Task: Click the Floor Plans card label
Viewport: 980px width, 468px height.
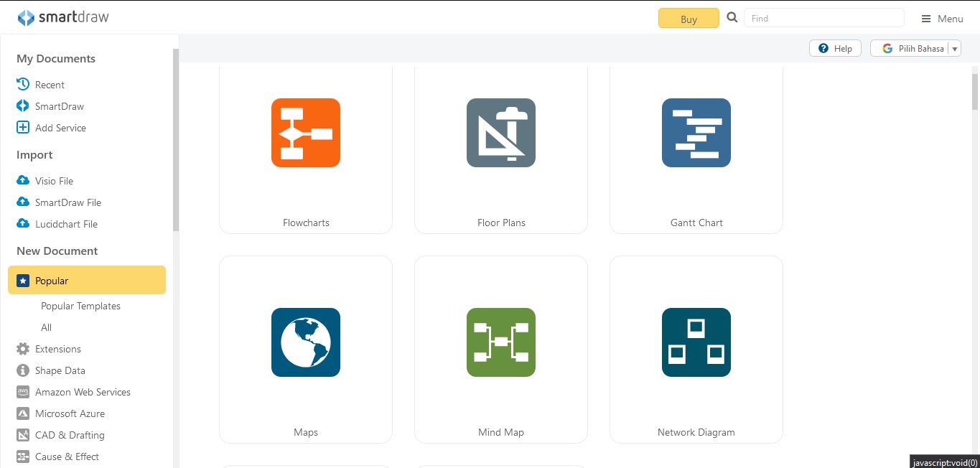Action: (x=501, y=223)
